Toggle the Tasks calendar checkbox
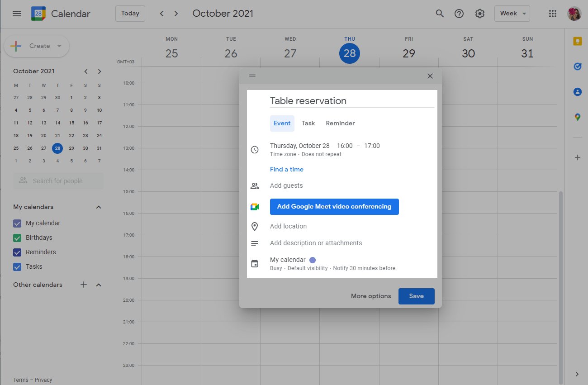 point(17,267)
